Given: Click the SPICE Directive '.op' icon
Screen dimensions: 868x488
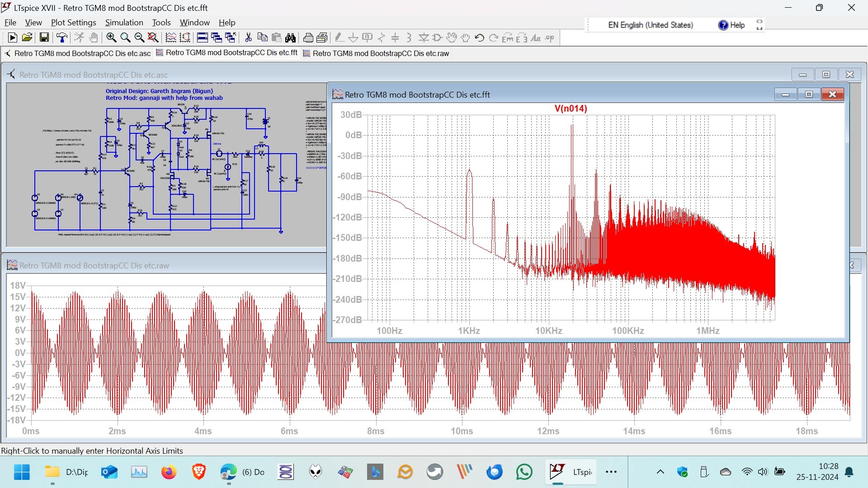Looking at the screenshot, I should [550, 38].
